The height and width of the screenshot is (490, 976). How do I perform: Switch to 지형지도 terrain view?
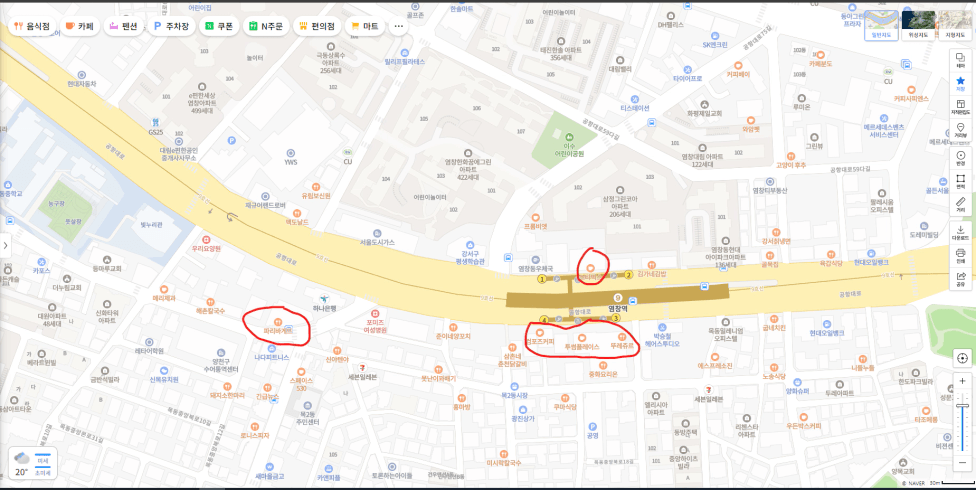tap(954, 25)
